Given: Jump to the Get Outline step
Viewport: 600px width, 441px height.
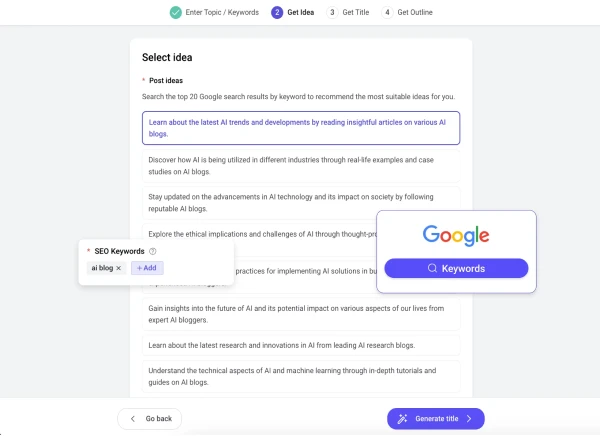Looking at the screenshot, I should [x=414, y=12].
